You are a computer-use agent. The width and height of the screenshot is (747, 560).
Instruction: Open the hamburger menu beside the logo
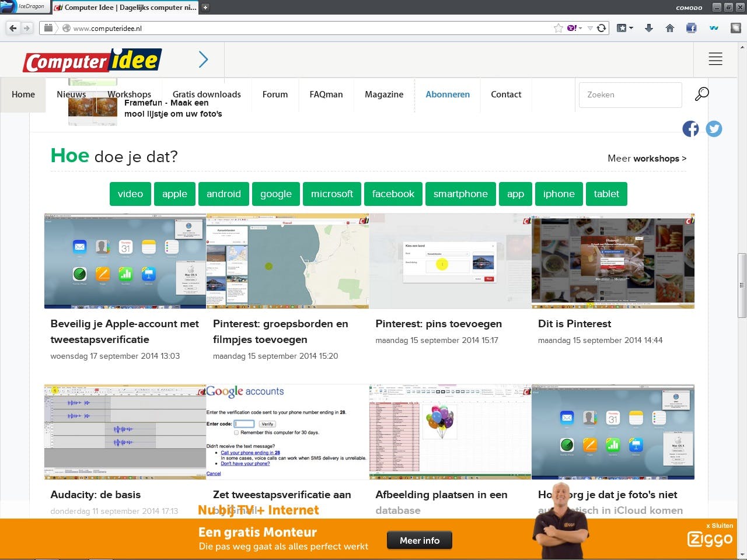click(x=715, y=58)
